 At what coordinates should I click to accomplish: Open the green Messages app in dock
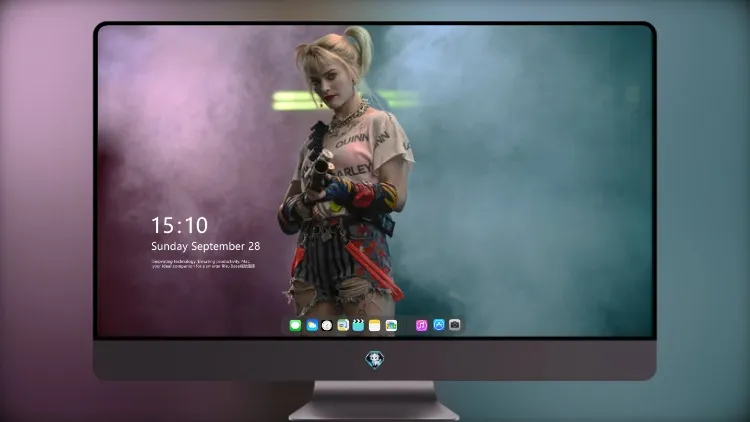(x=295, y=325)
